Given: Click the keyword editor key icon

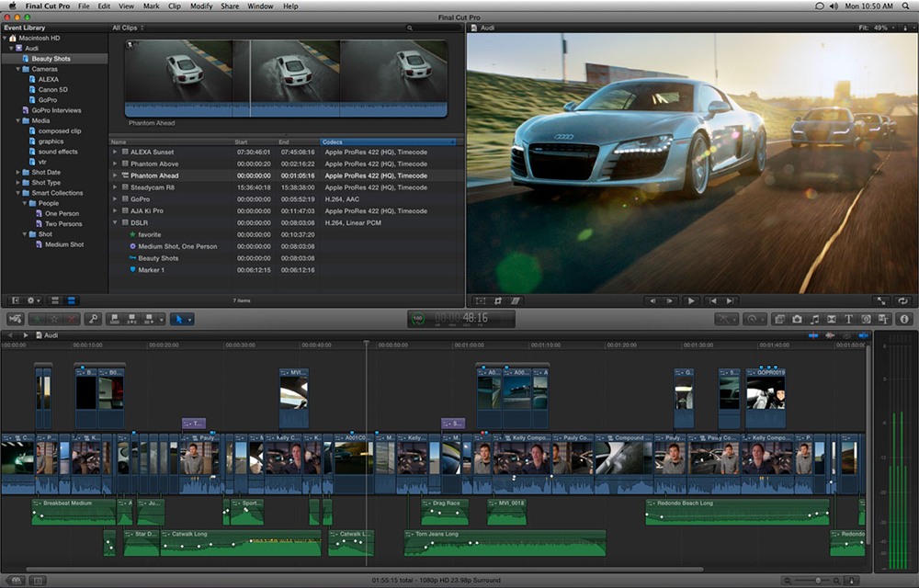Looking at the screenshot, I should click(x=93, y=319).
